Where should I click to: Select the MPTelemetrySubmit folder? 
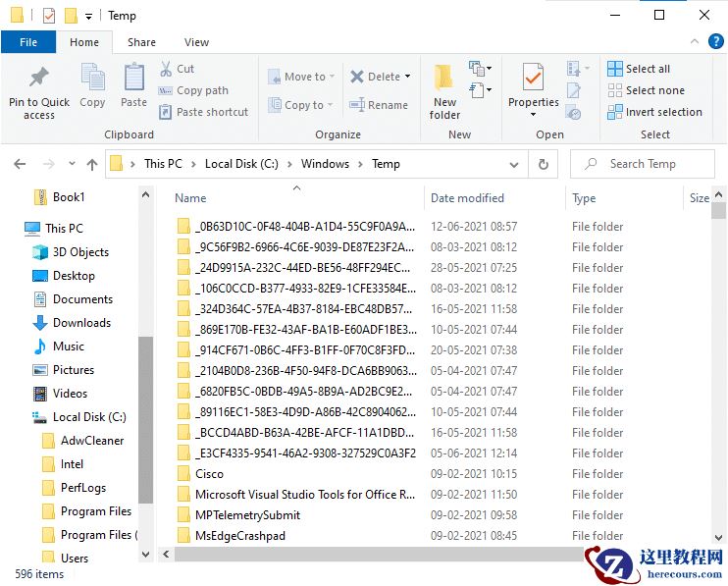pyautogui.click(x=238, y=515)
